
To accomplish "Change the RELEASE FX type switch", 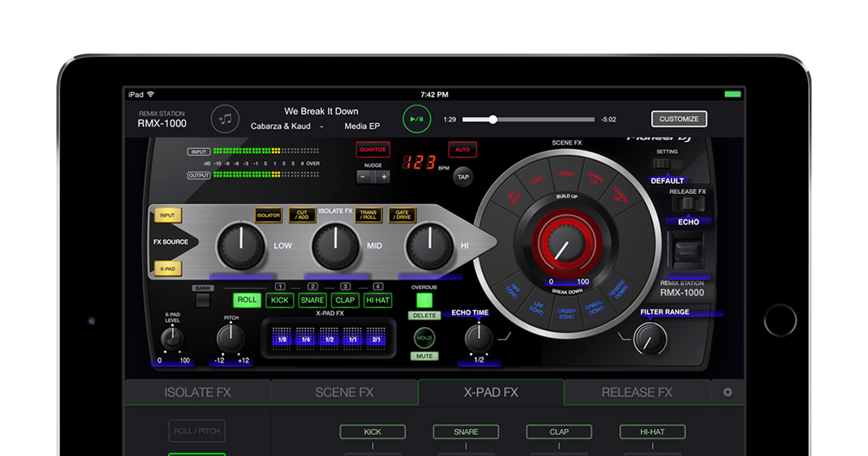I will point(687,204).
